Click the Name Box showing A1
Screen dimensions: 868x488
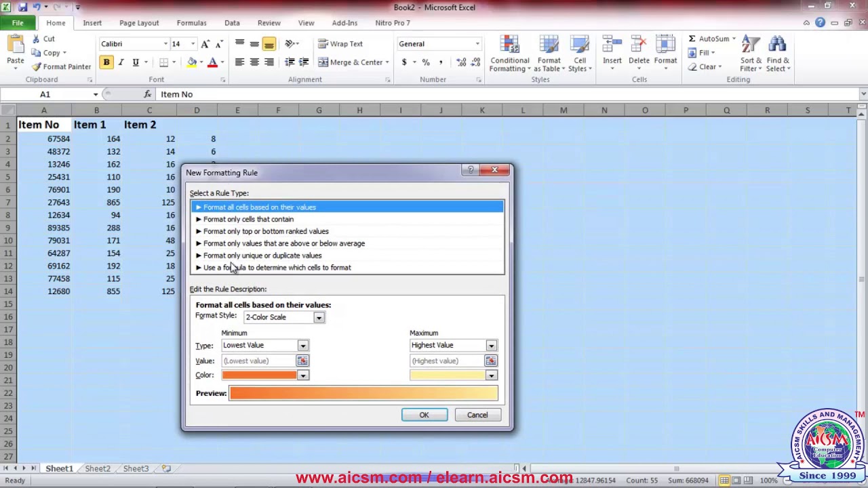pos(45,94)
